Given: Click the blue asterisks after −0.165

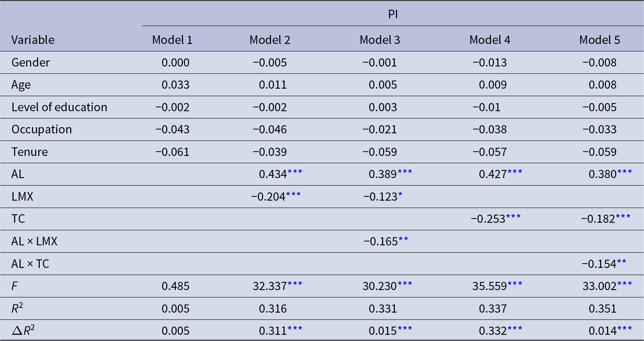Looking at the screenshot, I should 403,239.
